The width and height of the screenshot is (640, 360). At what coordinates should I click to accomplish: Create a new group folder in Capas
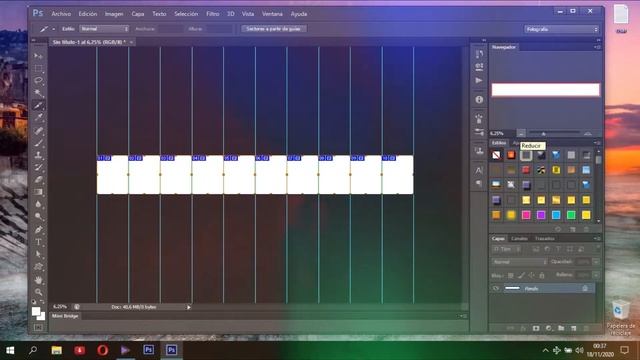click(x=561, y=328)
